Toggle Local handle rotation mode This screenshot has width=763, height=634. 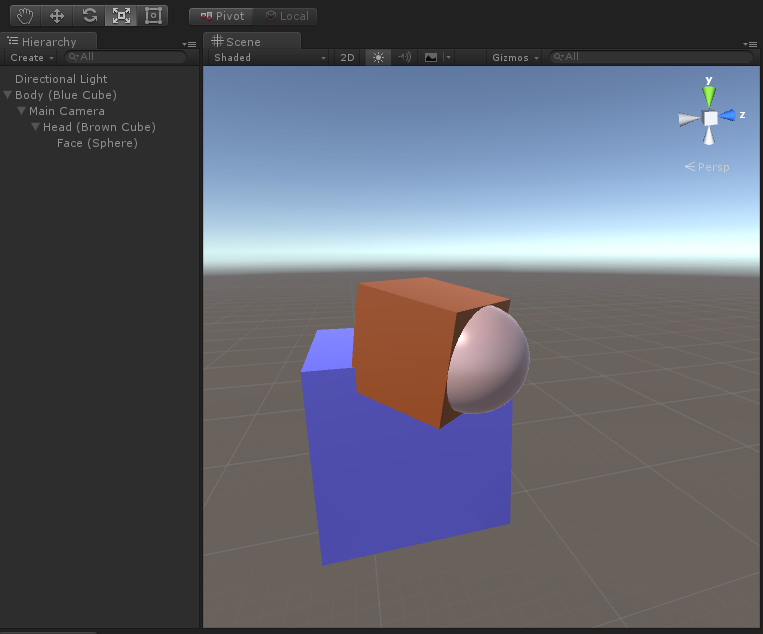(x=286, y=16)
